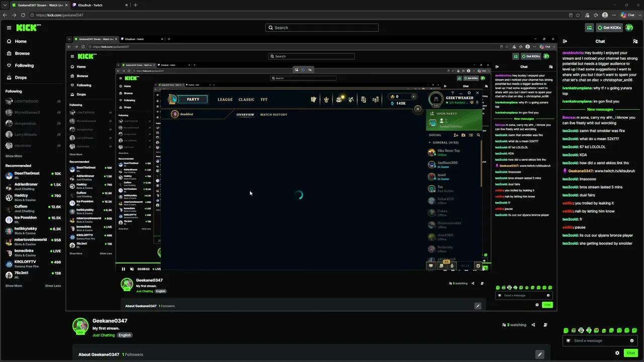Viewport: 644px width, 362px height.
Task: Click Geekane0347's live avatar below the stream
Action: 80,326
